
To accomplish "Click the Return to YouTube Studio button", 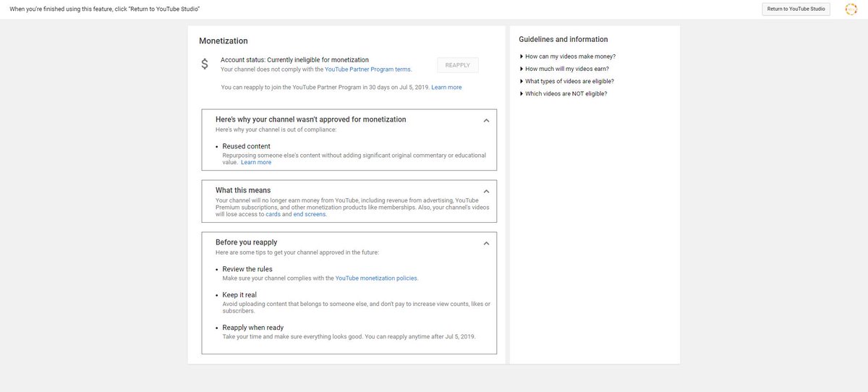I will [x=796, y=9].
